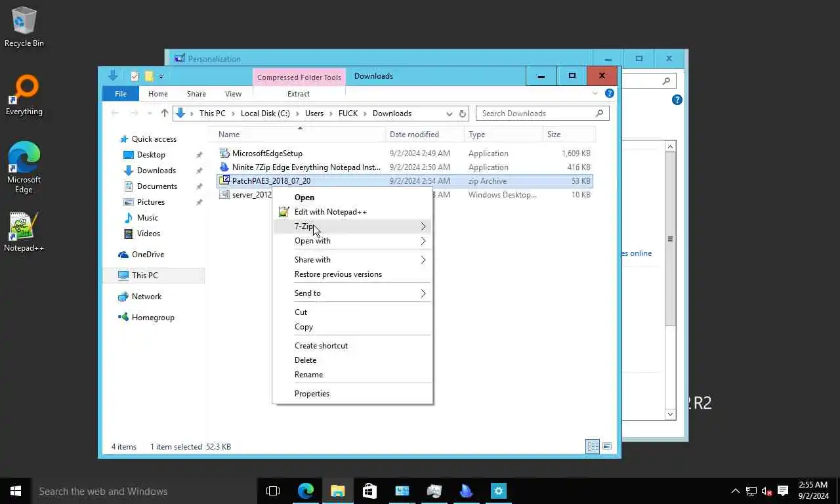Select Homegroup in the navigation pane
The width and height of the screenshot is (840, 504).
pyautogui.click(x=153, y=318)
